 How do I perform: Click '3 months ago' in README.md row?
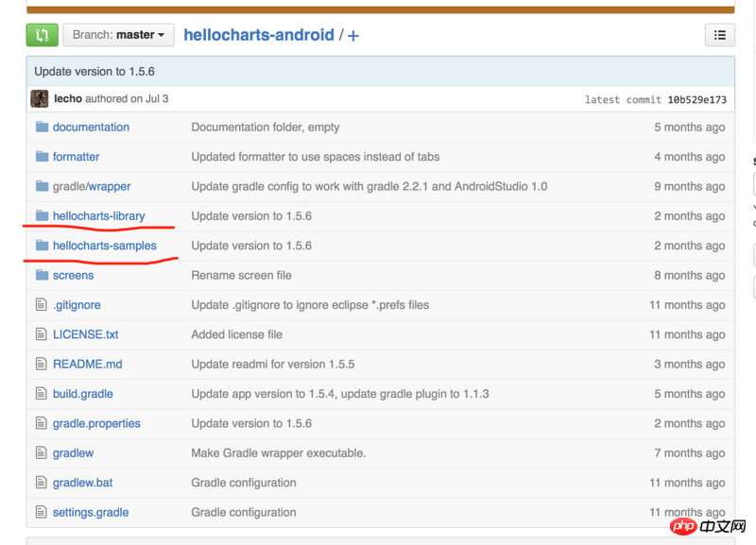point(690,365)
